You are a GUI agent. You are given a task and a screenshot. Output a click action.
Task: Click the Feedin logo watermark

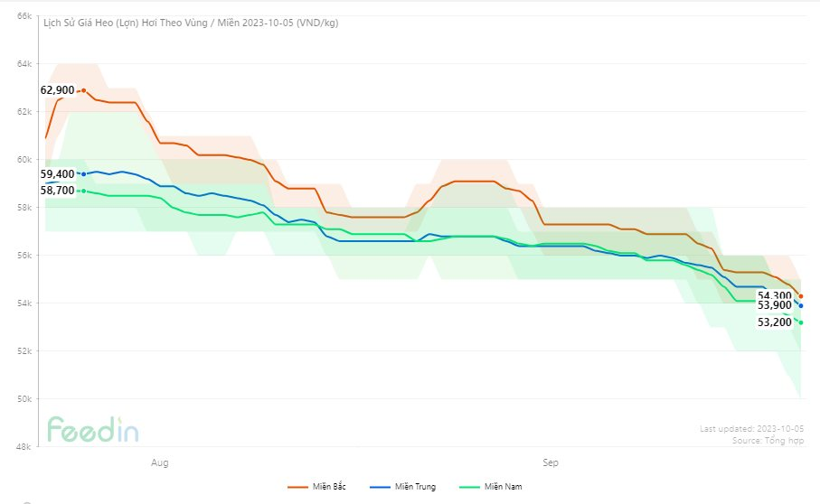click(x=93, y=430)
